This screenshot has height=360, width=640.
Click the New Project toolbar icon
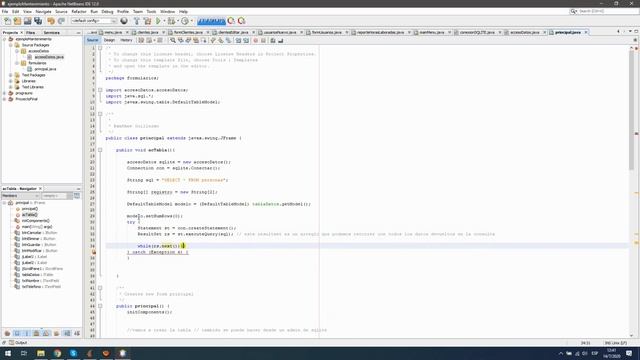pos(17,21)
